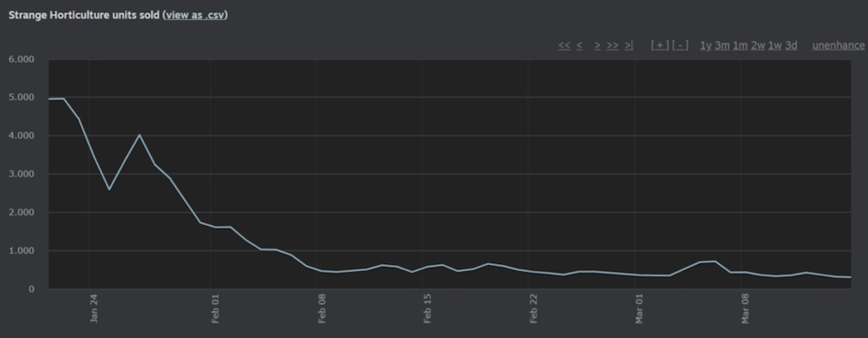Set chart range to 3d

coord(791,45)
